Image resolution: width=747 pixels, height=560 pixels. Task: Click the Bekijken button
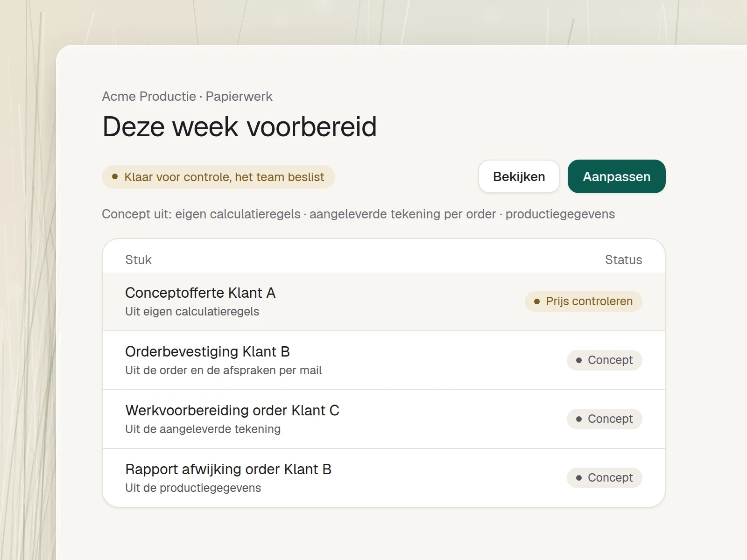point(519,176)
